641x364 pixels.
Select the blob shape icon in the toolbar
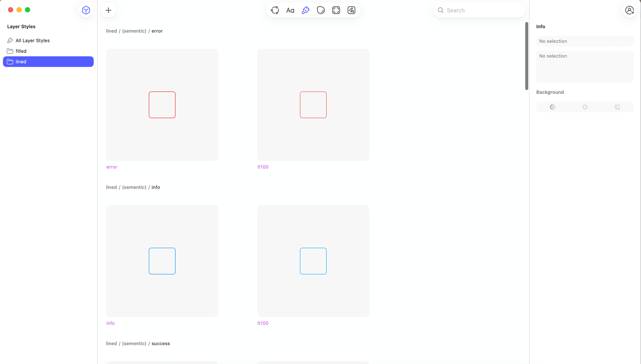[321, 10]
